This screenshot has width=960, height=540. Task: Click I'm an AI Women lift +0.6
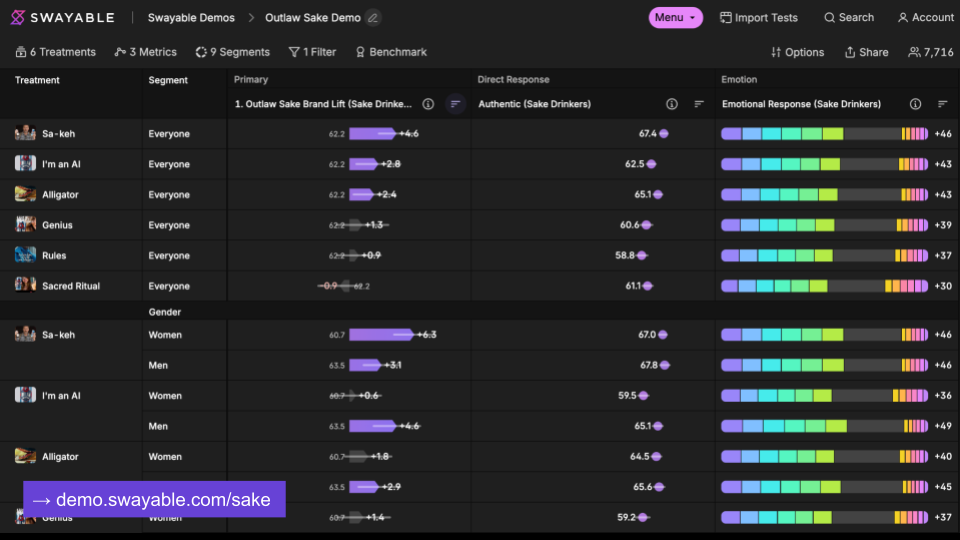pos(369,396)
